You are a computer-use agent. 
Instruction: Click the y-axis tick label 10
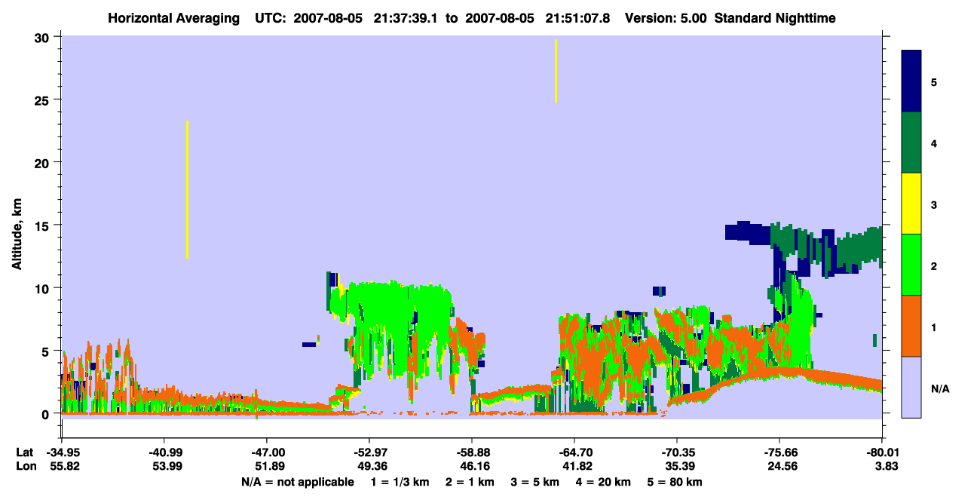tap(44, 288)
